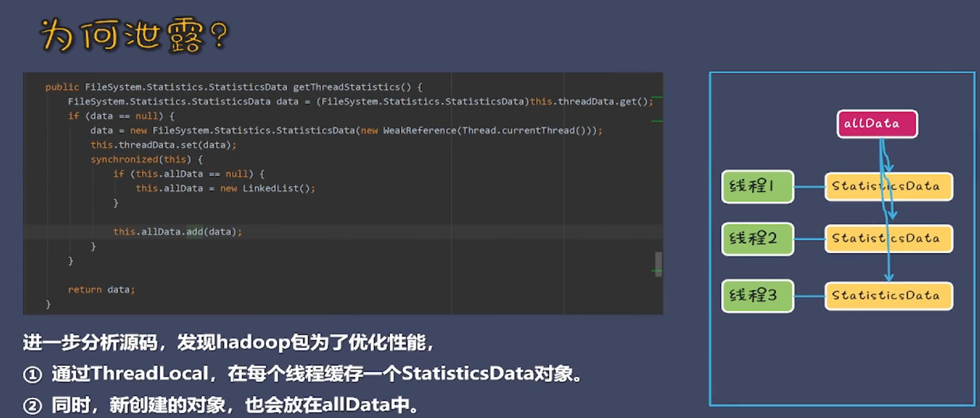Select the green 线程3 box
Screen dimensions: 980x418
pos(757,296)
